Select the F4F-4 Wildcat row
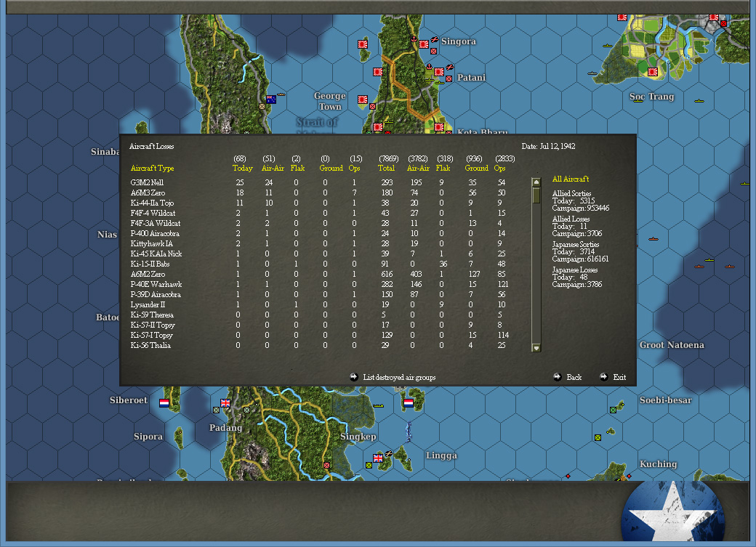Screen dimensions: 756x547 [x=318, y=213]
